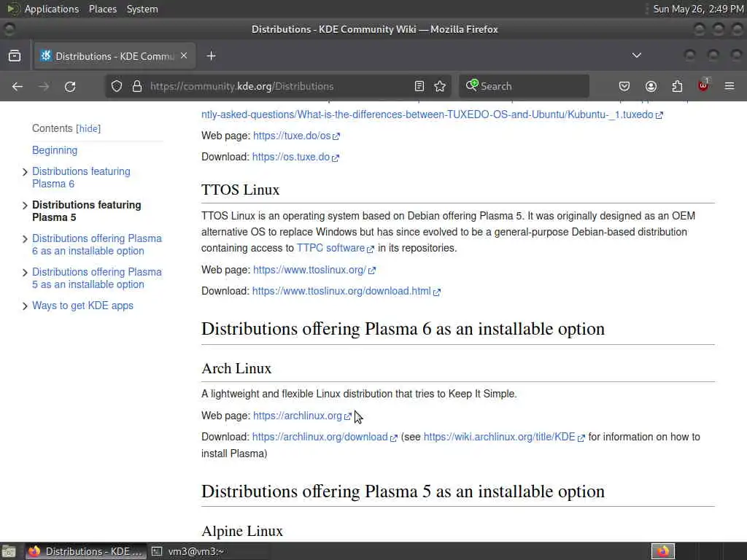Toggle reader view icon in address bar
The image size is (747, 560).
click(x=419, y=86)
